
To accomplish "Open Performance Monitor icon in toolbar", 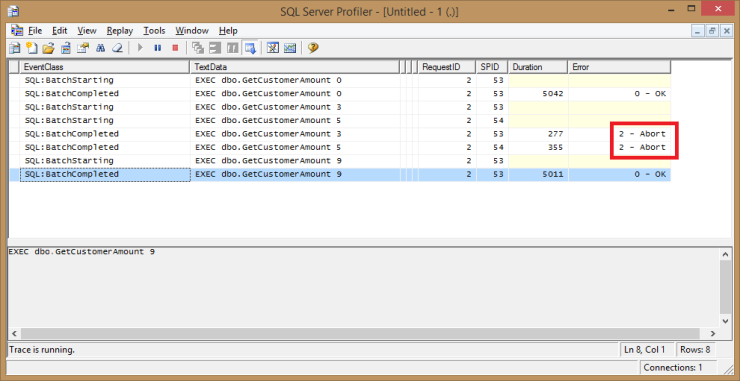I will 290,48.
